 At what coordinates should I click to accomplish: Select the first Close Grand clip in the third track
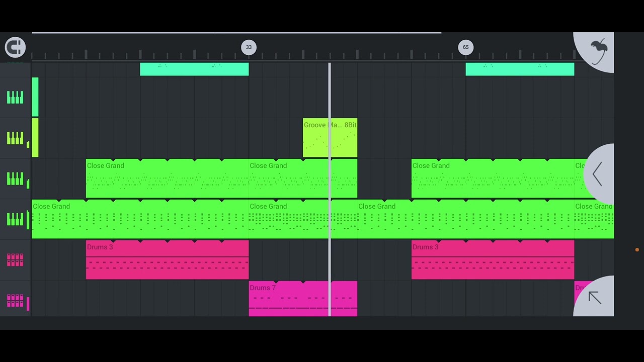(x=168, y=179)
